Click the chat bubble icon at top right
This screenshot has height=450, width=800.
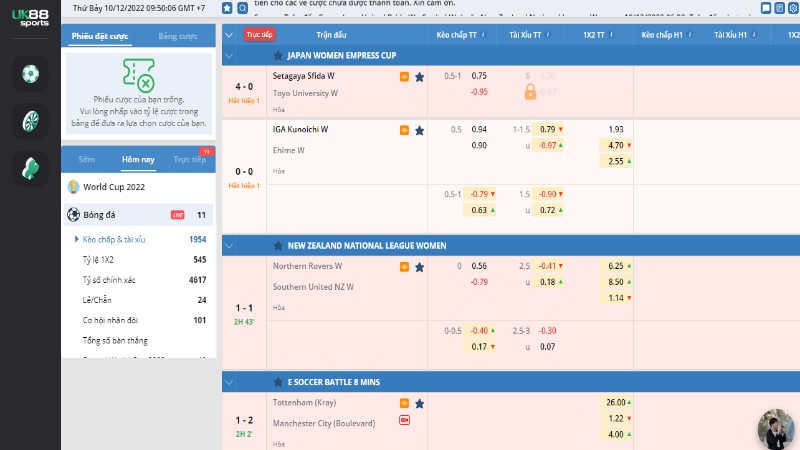pos(766,8)
